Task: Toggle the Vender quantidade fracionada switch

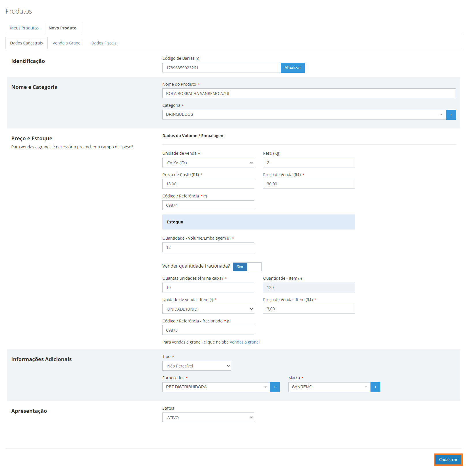Action: pyautogui.click(x=247, y=267)
